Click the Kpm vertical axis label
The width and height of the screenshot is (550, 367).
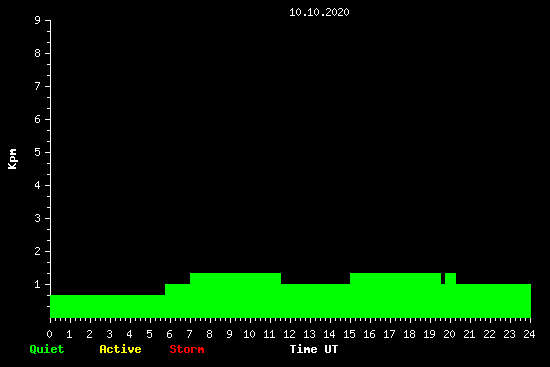click(x=13, y=159)
